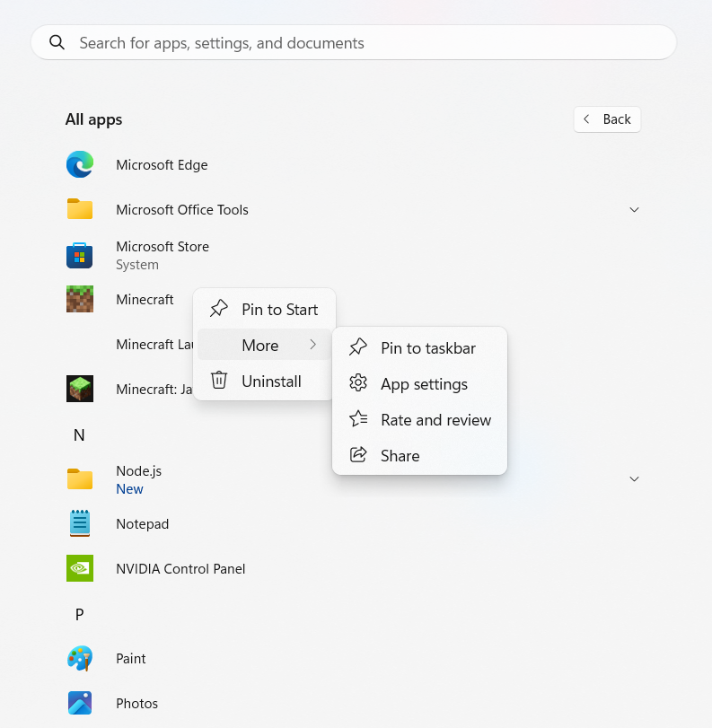Click the Minecraft: Java entry text
The image size is (712, 728).
154,389
